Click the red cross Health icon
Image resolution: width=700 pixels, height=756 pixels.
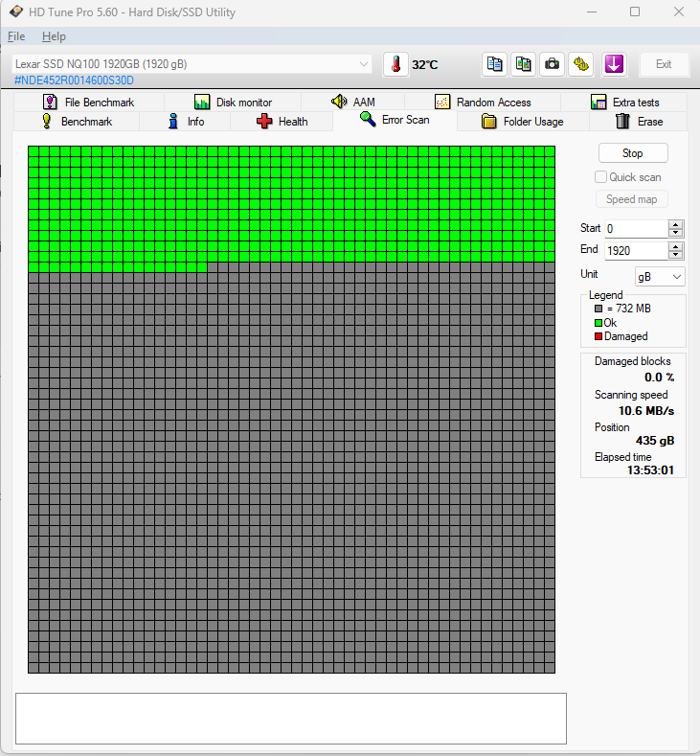pos(264,121)
